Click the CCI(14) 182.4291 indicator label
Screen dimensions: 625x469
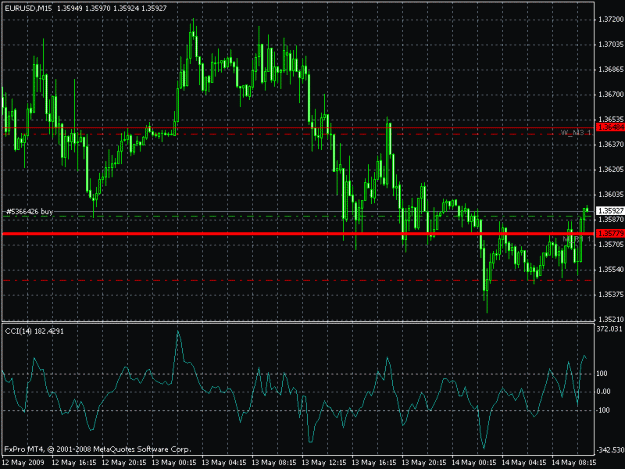coord(34,331)
